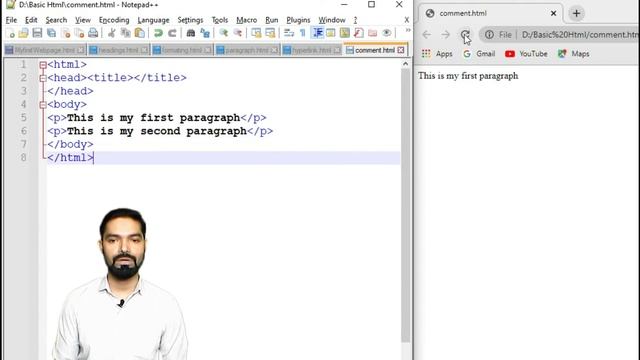Image resolution: width=640 pixels, height=360 pixels.
Task: Click Chrome's forward arrow
Action: click(x=445, y=35)
